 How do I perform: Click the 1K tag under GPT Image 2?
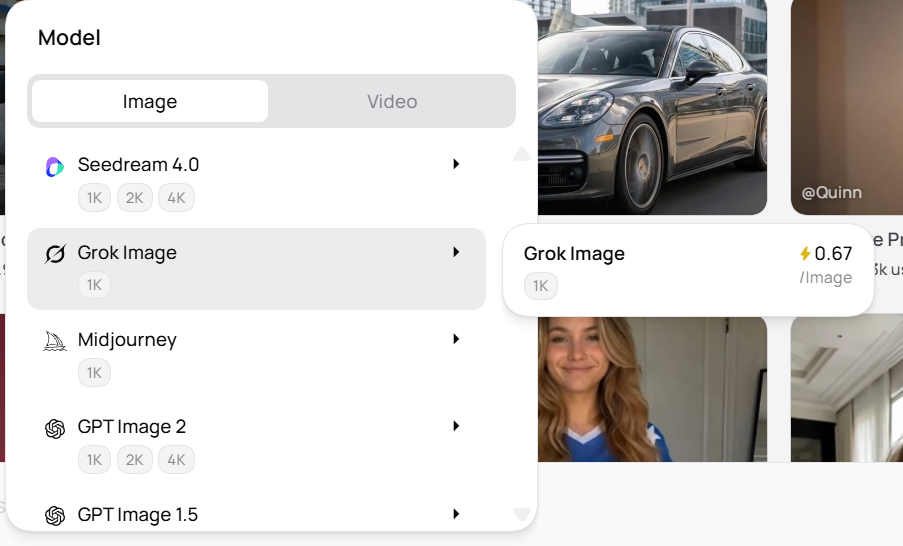(94, 460)
